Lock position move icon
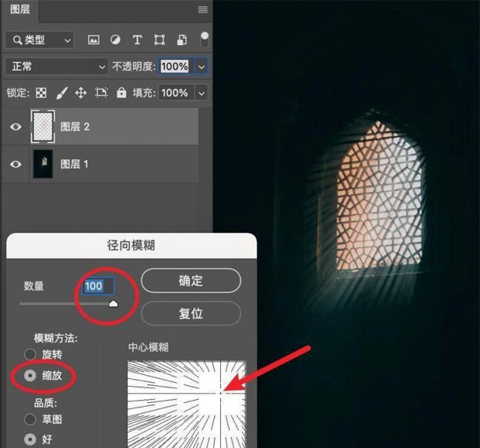 click(x=80, y=93)
